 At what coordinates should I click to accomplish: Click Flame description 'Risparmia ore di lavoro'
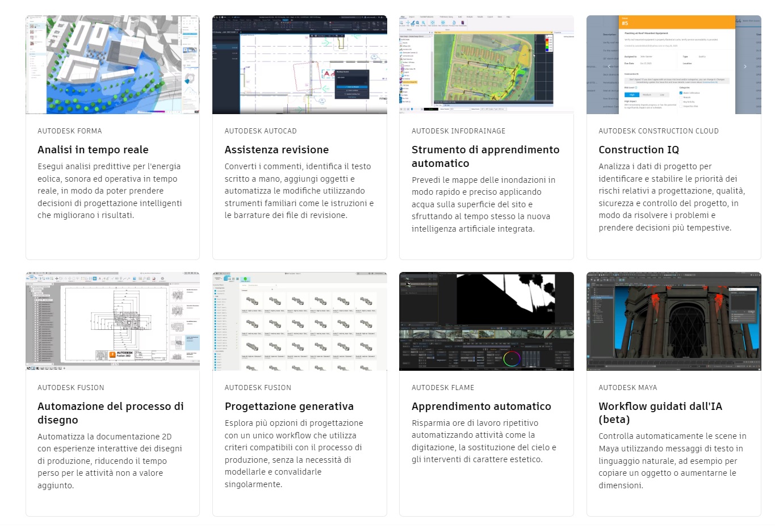(x=484, y=441)
